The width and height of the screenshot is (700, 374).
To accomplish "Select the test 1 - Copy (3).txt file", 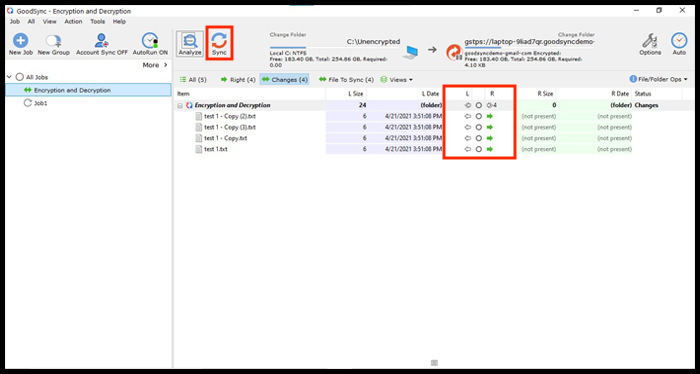I will [x=229, y=127].
